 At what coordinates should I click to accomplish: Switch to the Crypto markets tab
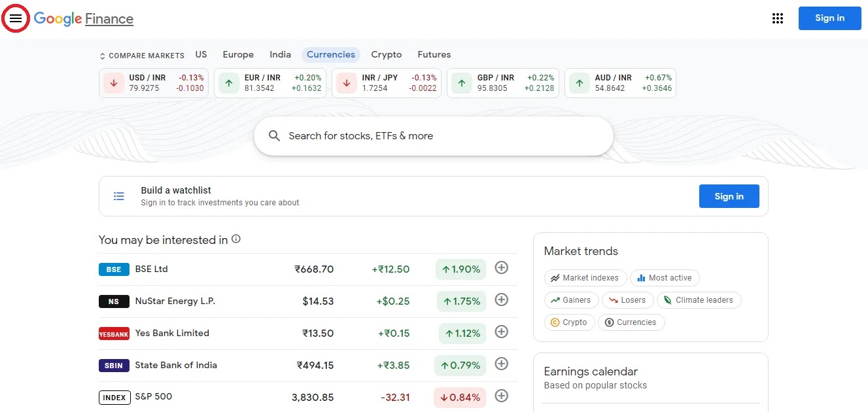[387, 54]
